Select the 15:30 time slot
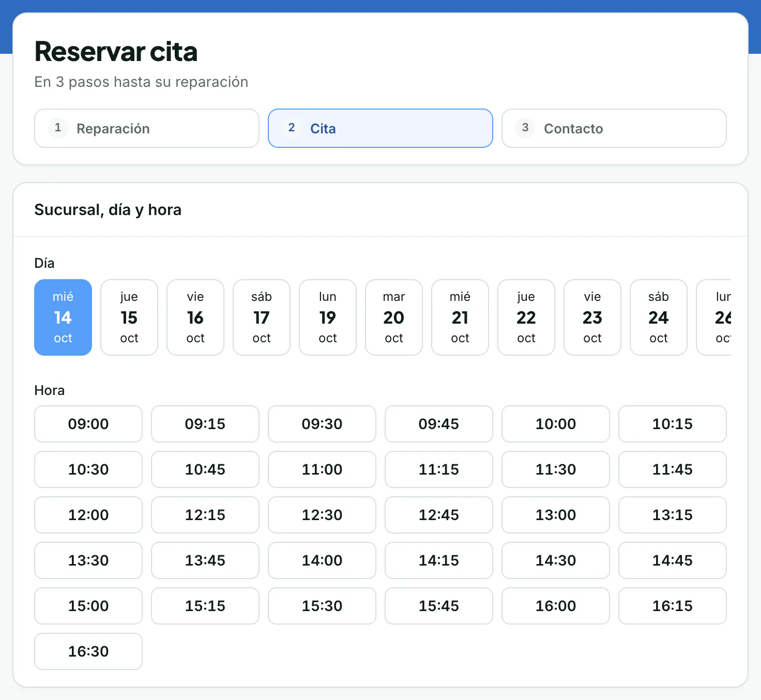This screenshot has height=700, width=761. (x=322, y=606)
